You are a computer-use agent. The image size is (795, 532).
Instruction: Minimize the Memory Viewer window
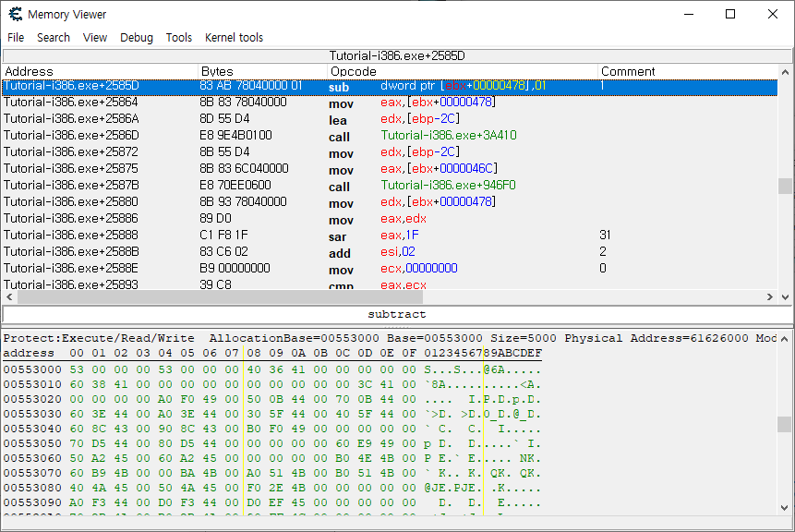(688, 14)
